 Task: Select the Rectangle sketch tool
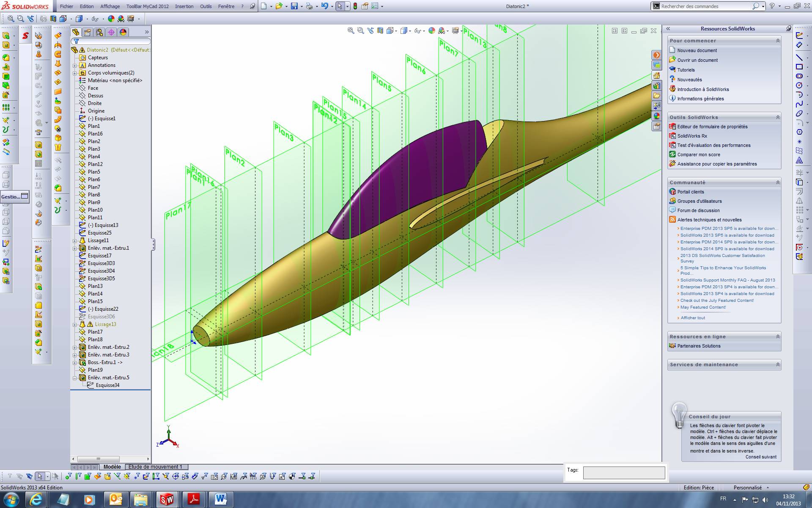799,66
